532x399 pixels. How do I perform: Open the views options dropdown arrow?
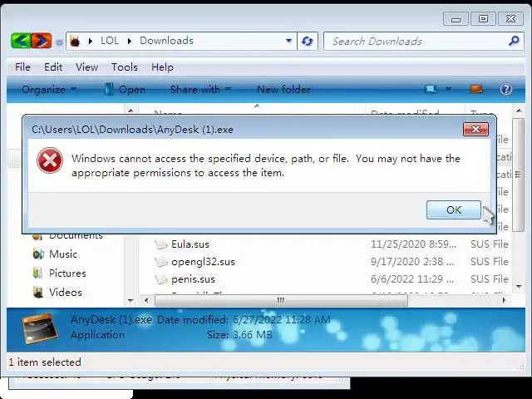(449, 89)
